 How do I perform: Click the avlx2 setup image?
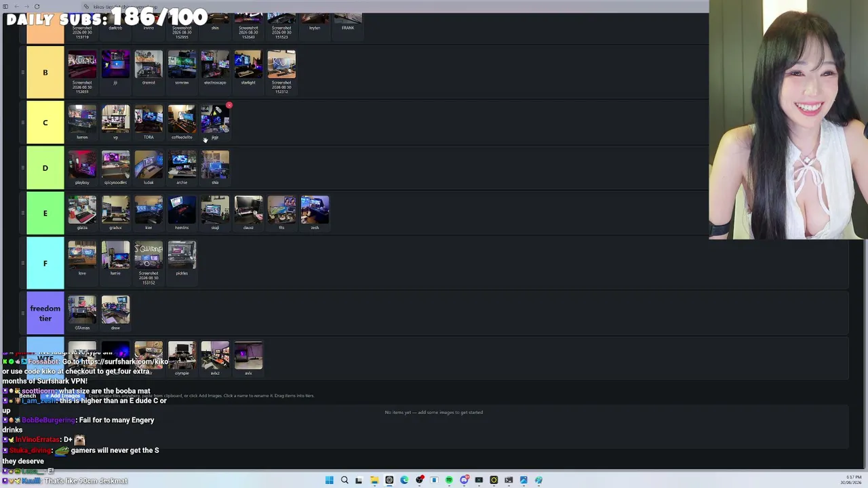coord(215,355)
